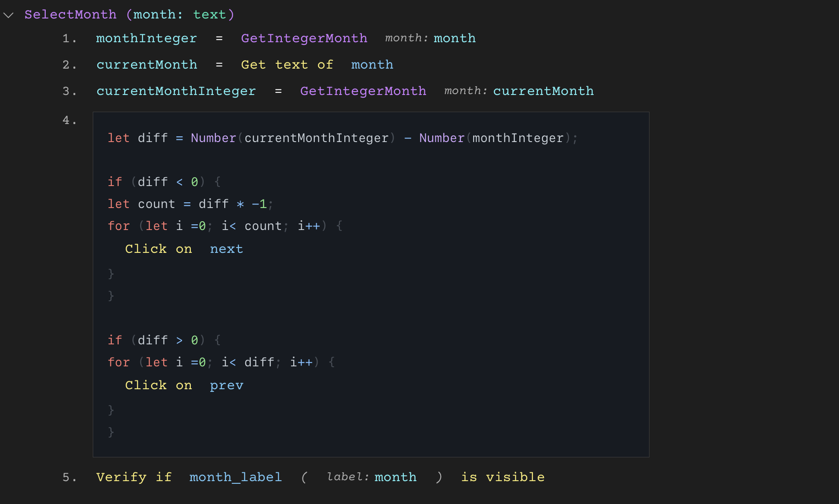Select currentMonthInteger variable in step 3

tap(176, 91)
